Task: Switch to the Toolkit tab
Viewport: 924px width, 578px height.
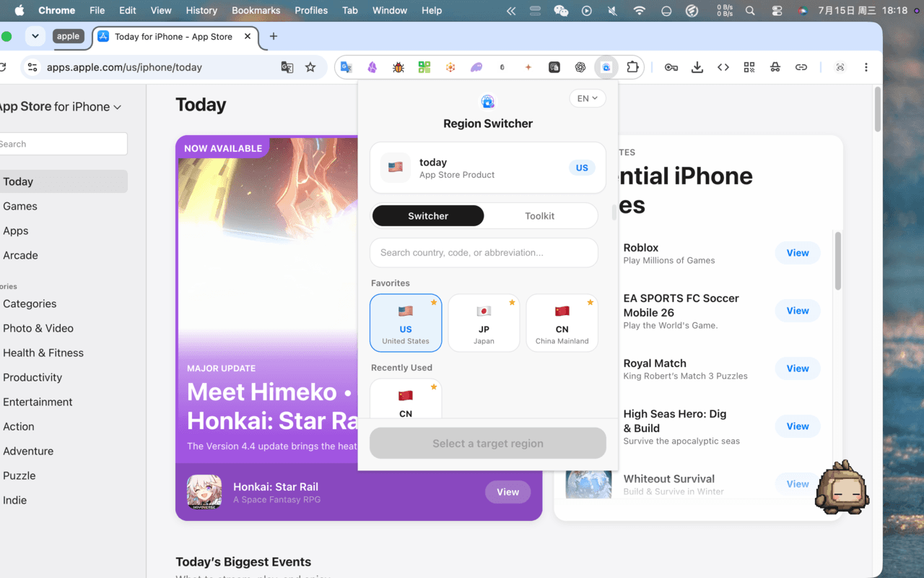Action: coord(540,215)
